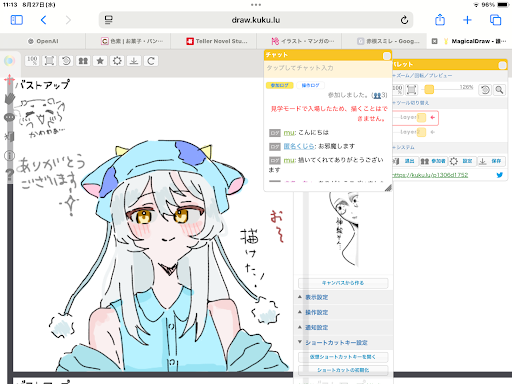512x384 pixels.
Task: Switch to the OpenAI browser tab
Action: 43,41
